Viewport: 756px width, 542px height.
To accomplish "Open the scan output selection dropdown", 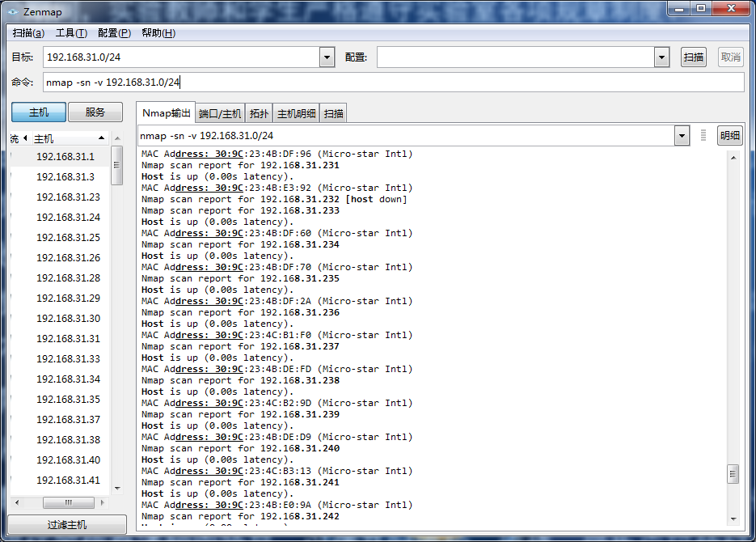I will pyautogui.click(x=682, y=136).
